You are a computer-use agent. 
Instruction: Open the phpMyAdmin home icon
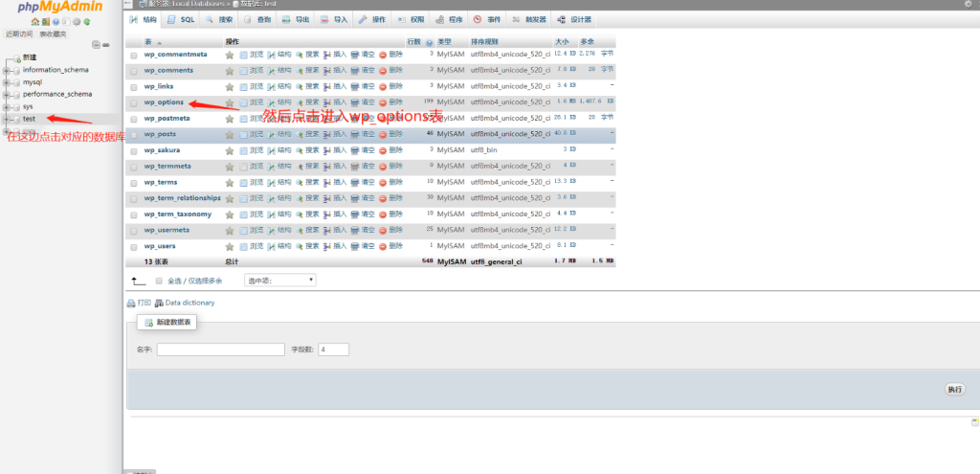(36, 21)
